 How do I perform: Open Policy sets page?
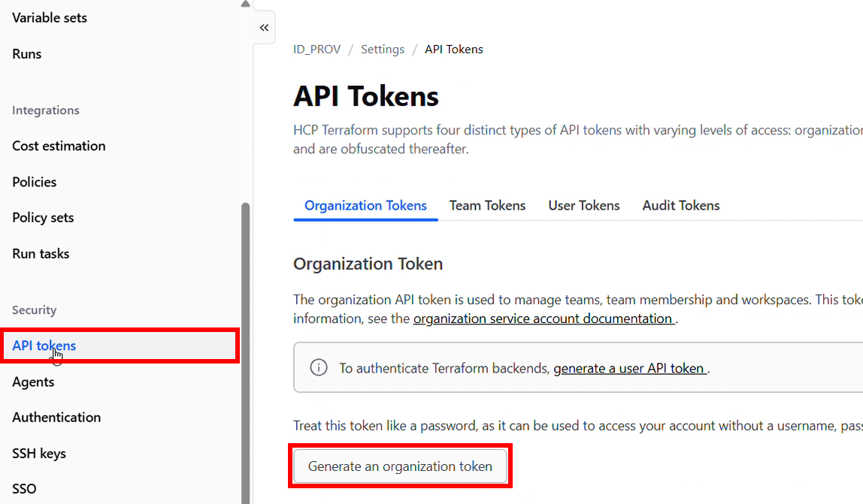[43, 217]
